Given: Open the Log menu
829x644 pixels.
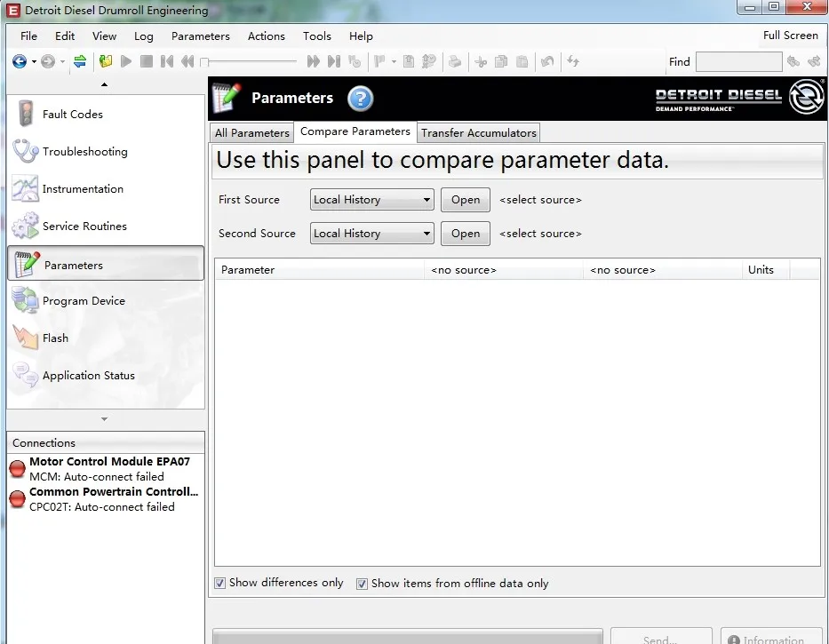Looking at the screenshot, I should pos(144,36).
